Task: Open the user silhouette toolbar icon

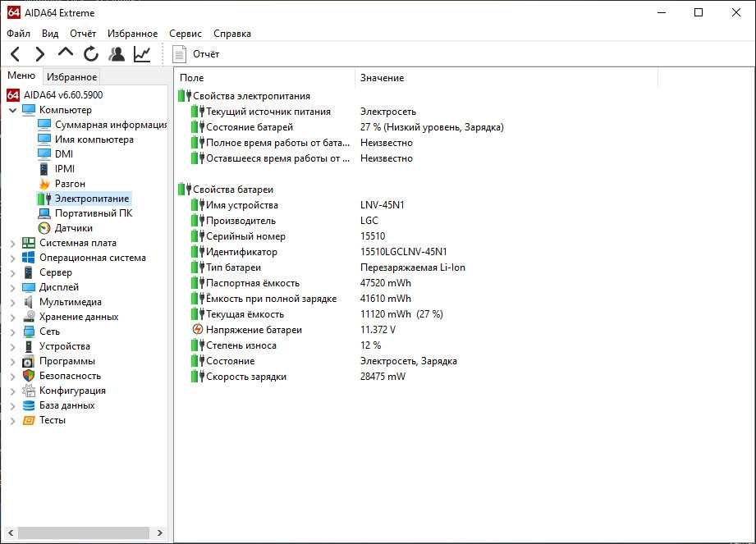Action: tap(117, 54)
